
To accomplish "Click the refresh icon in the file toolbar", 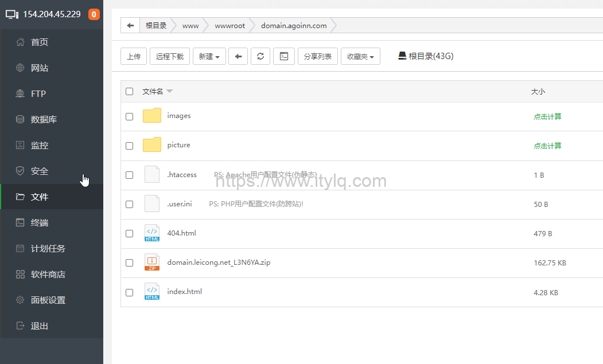I will tap(260, 56).
